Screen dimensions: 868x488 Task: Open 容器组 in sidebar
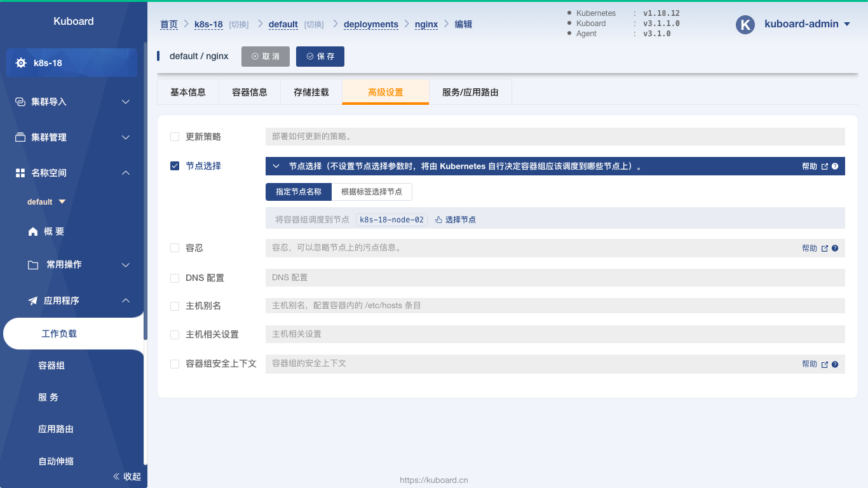[x=51, y=366]
